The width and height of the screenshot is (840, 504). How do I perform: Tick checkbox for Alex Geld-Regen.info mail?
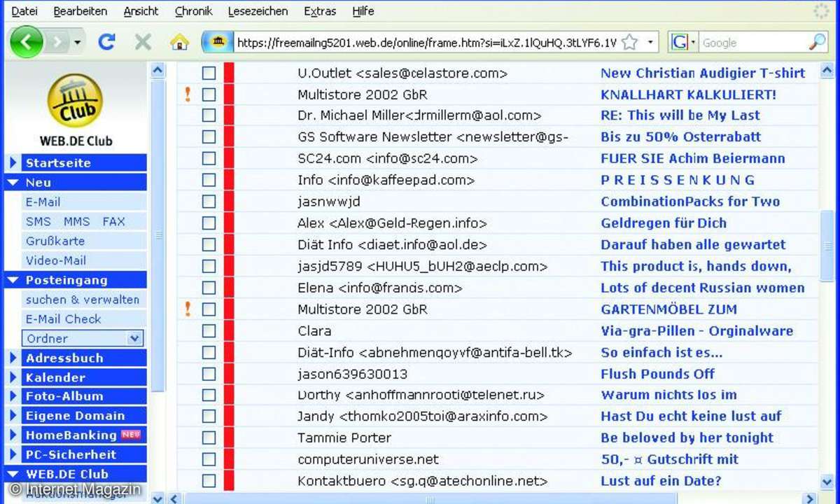(x=209, y=223)
